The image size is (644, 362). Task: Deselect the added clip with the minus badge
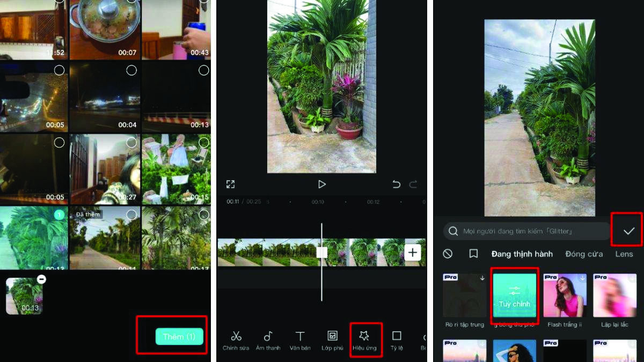[41, 279]
